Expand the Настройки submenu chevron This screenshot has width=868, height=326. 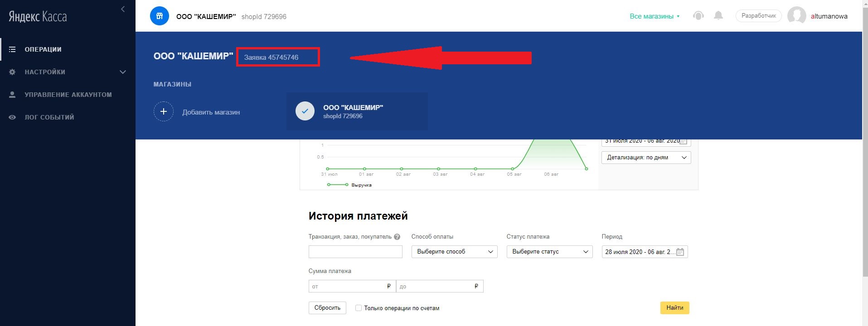click(x=123, y=72)
